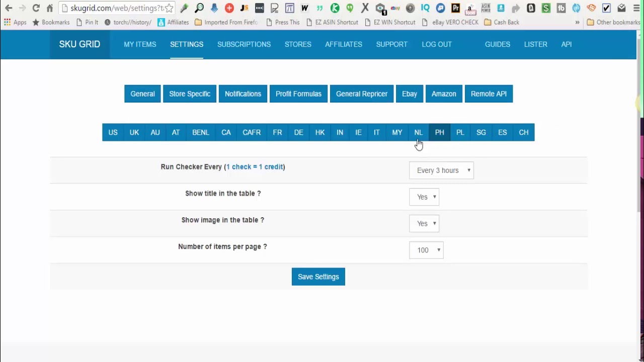The image size is (644, 362).
Task: Open the monkey face extension icon
Action: tap(592, 8)
